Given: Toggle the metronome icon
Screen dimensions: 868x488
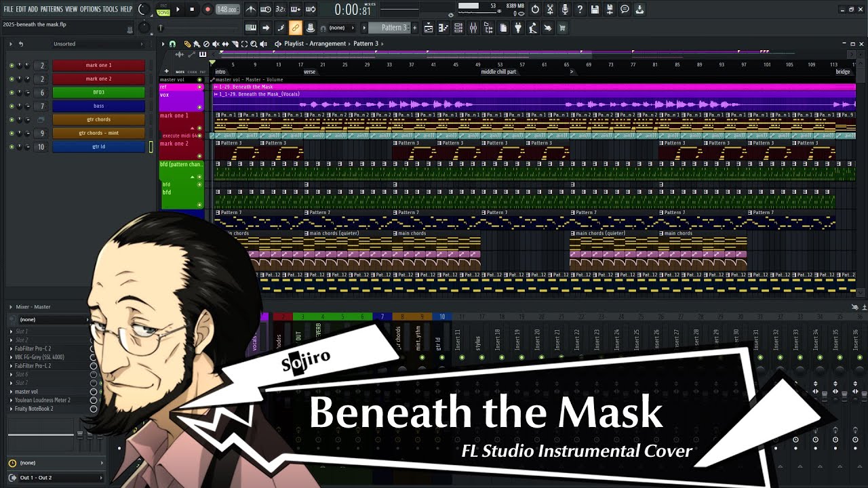Looking at the screenshot, I should click(251, 9).
